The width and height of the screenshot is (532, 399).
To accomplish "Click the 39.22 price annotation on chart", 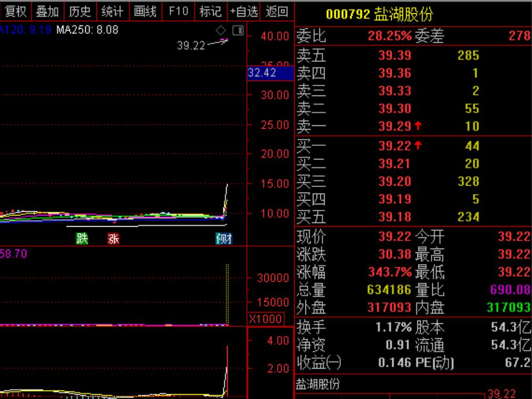I will (x=191, y=45).
